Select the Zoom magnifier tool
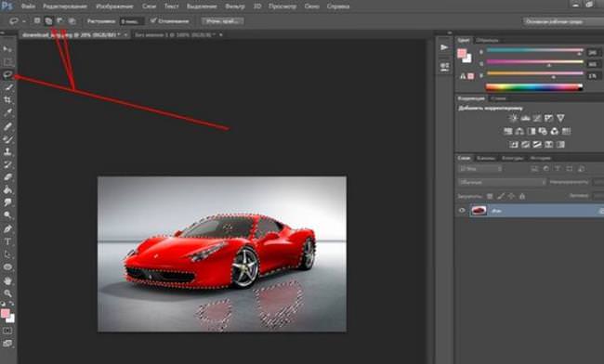604x364 pixels. (x=7, y=293)
